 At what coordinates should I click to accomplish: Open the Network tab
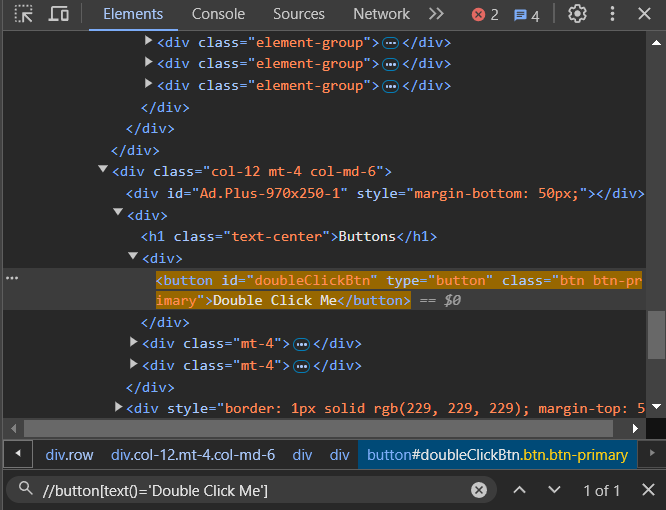tap(381, 14)
